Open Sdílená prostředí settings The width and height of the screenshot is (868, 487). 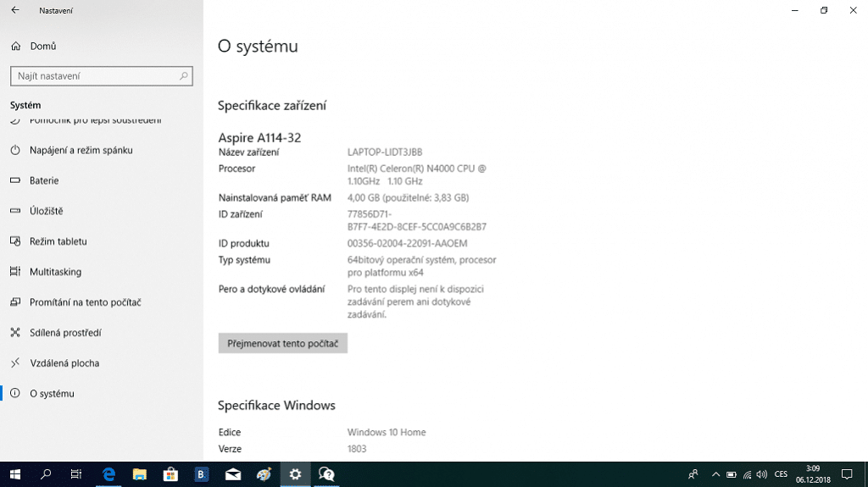(65, 333)
